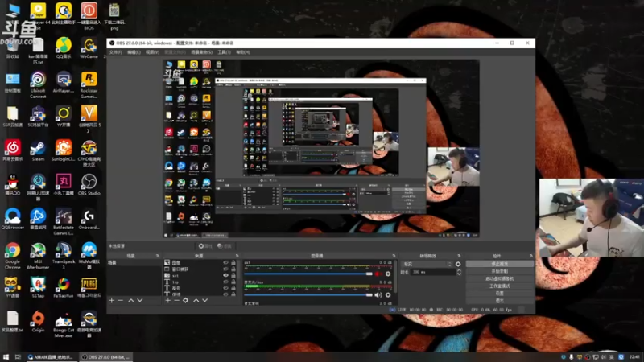This screenshot has width=644, height=362.
Task: Open the WeGame desktop shortcut
Action: (89, 48)
